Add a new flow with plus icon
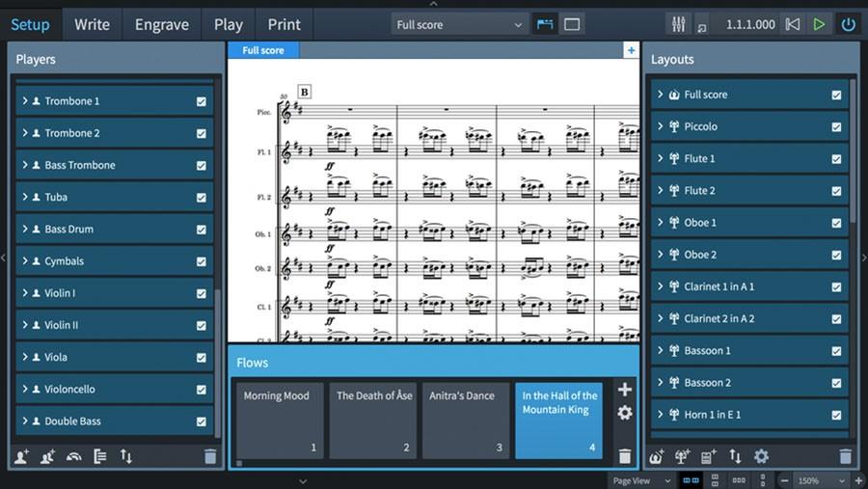Viewport: 868px width, 489px height. pyautogui.click(x=625, y=390)
